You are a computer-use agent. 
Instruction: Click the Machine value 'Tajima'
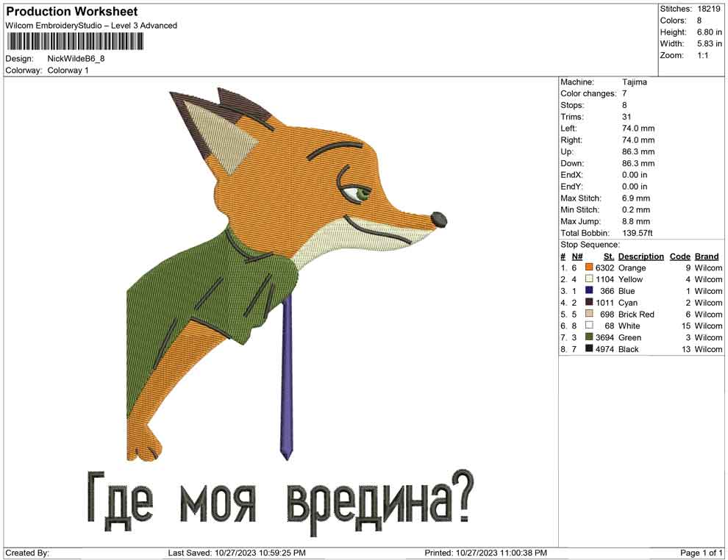[634, 82]
